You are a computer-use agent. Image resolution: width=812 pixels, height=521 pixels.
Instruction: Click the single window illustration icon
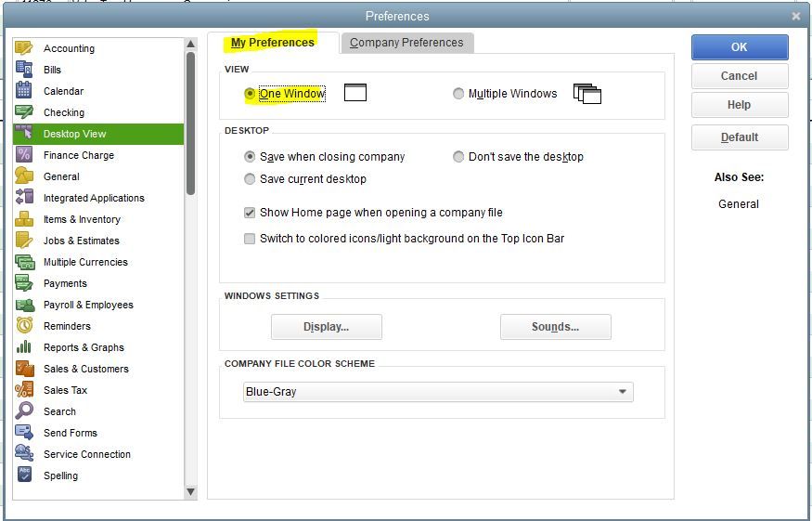point(355,93)
